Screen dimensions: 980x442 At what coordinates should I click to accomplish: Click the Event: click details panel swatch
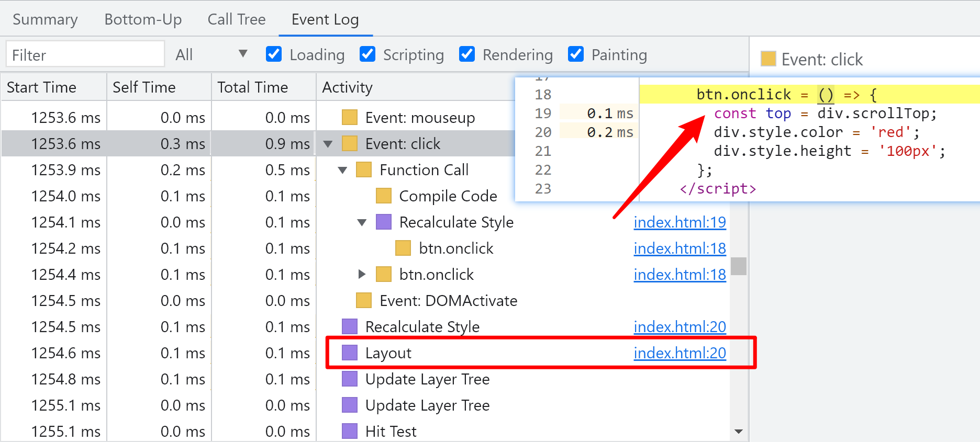point(769,59)
